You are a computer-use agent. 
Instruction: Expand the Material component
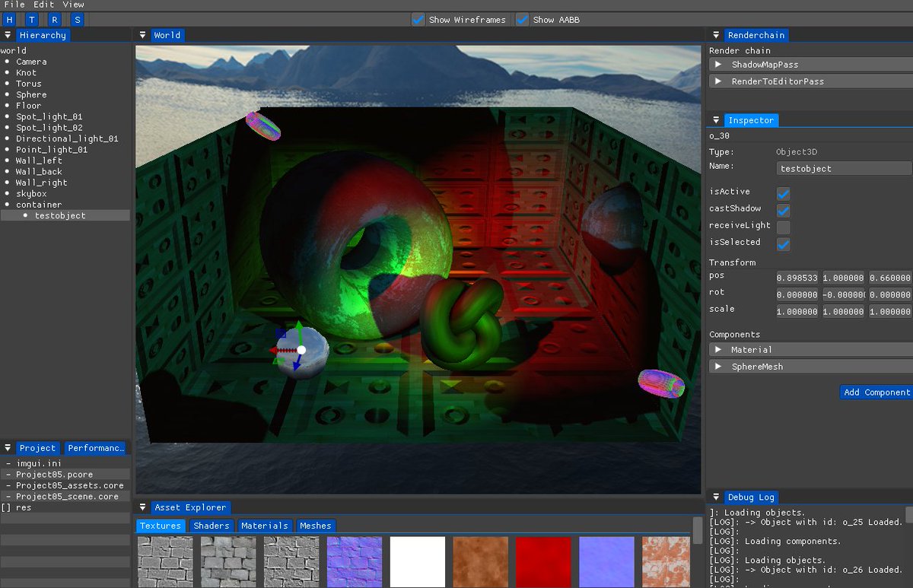(811, 350)
